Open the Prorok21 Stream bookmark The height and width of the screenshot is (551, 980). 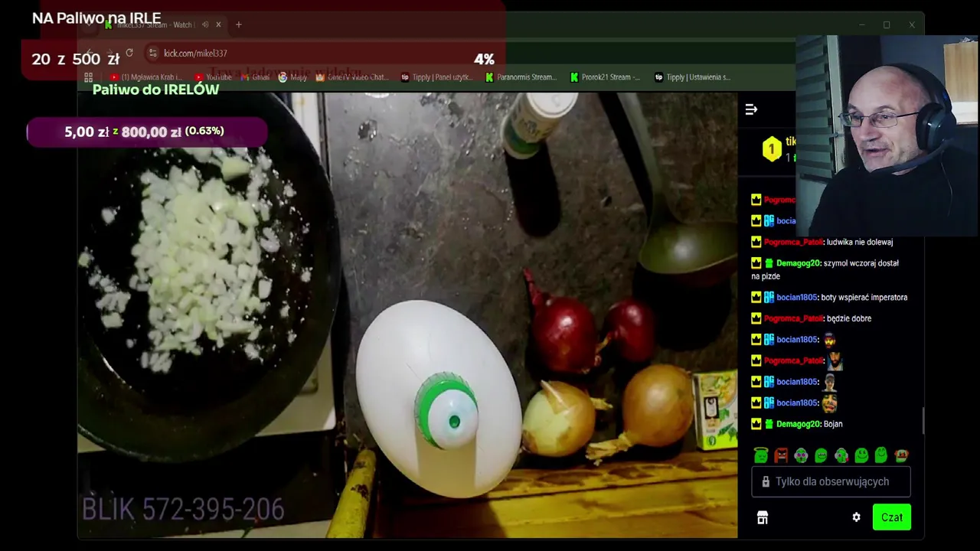(605, 77)
